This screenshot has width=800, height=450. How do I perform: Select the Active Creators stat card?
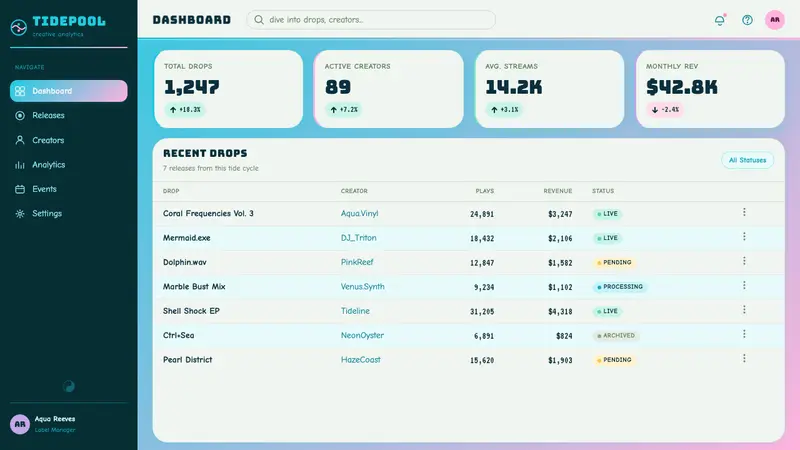389,89
